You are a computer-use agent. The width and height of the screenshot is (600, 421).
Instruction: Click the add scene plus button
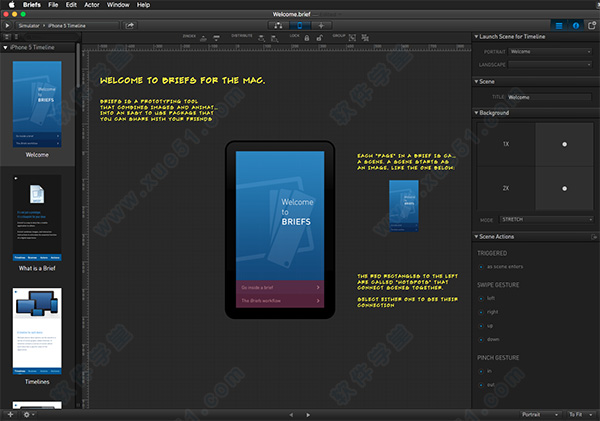[x=10, y=414]
